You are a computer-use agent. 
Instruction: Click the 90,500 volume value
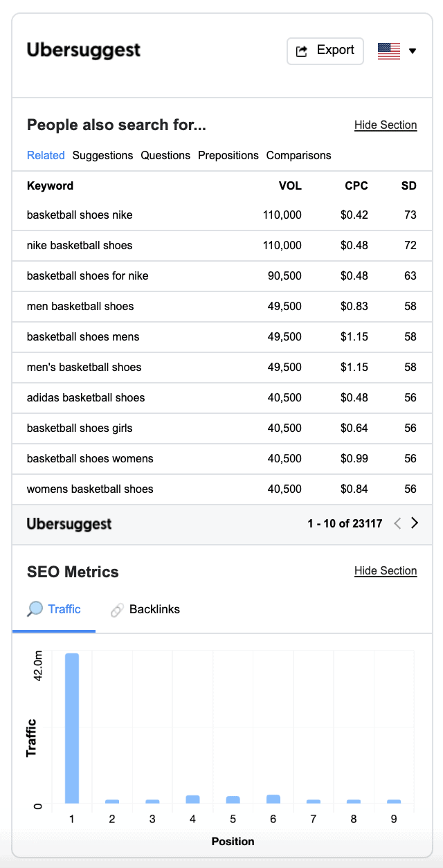coord(284,276)
